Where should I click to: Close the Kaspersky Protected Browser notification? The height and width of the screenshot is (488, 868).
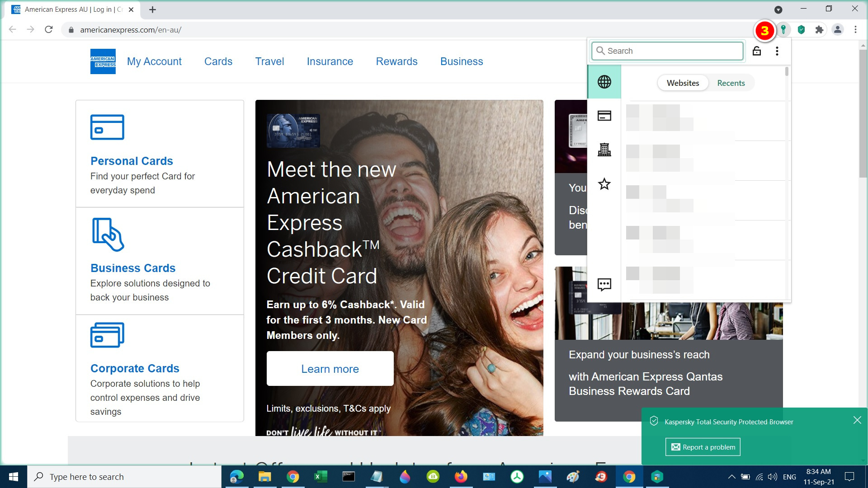tap(857, 420)
